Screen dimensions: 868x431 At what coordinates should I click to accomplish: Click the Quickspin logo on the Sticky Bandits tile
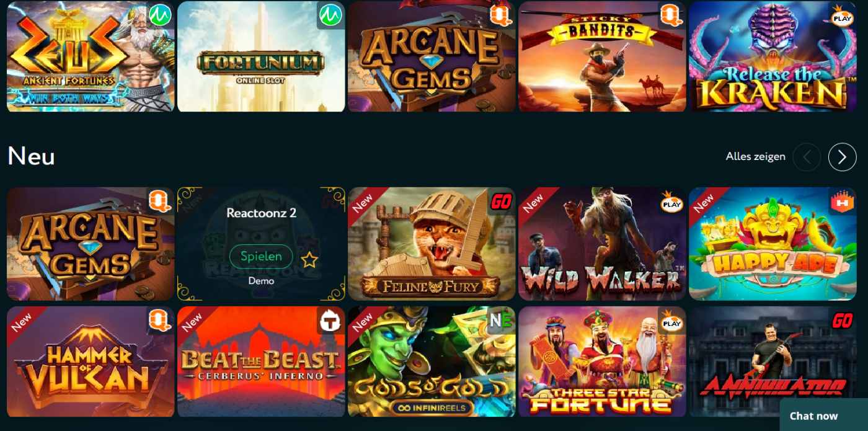click(x=672, y=15)
